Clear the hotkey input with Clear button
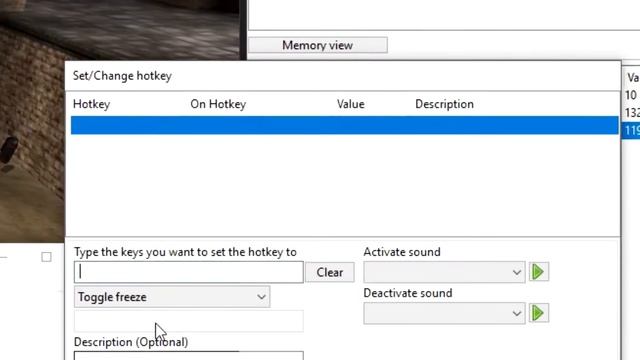 pos(330,272)
